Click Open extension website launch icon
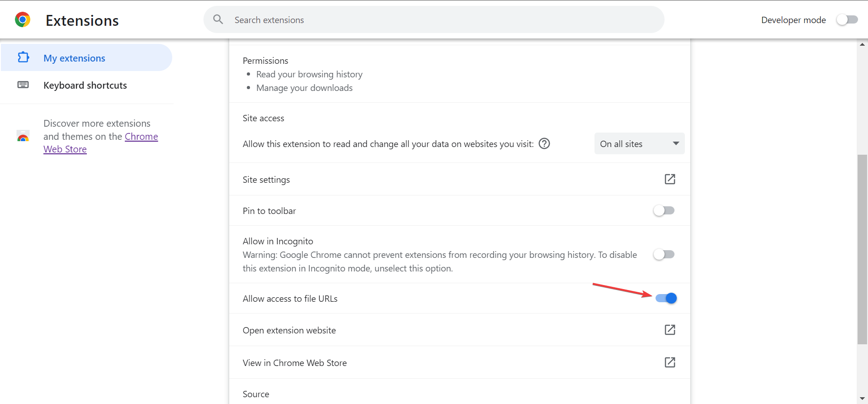The image size is (868, 404). pos(670,330)
